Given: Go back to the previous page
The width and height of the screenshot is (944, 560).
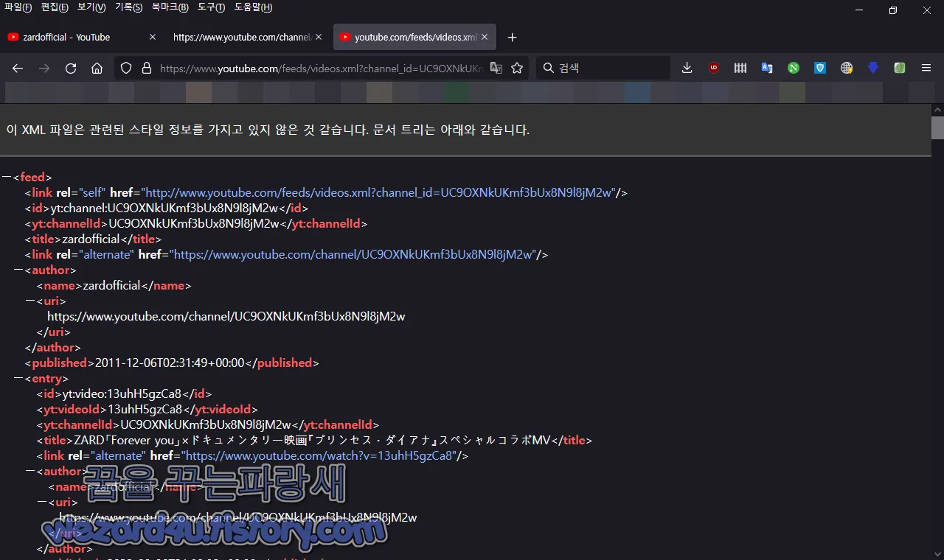Looking at the screenshot, I should click(18, 69).
